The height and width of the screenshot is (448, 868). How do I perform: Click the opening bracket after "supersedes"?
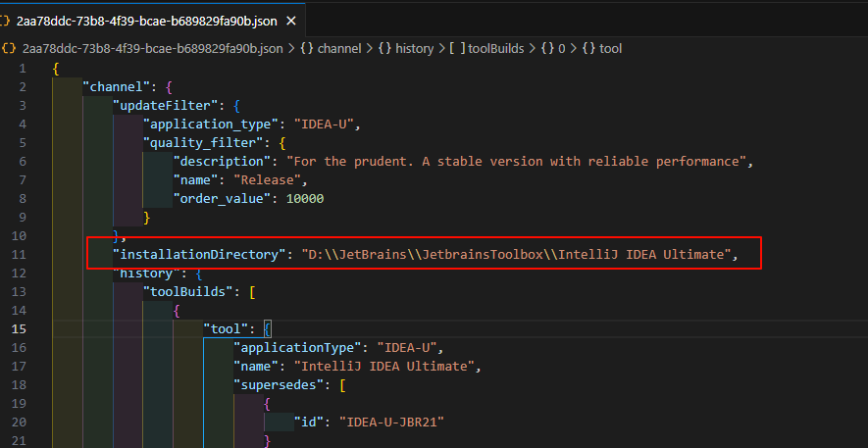342,385
